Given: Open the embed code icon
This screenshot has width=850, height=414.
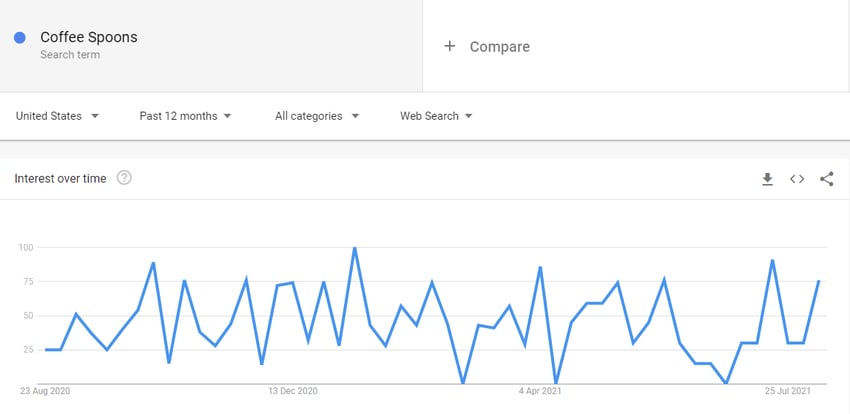Looking at the screenshot, I should click(797, 179).
